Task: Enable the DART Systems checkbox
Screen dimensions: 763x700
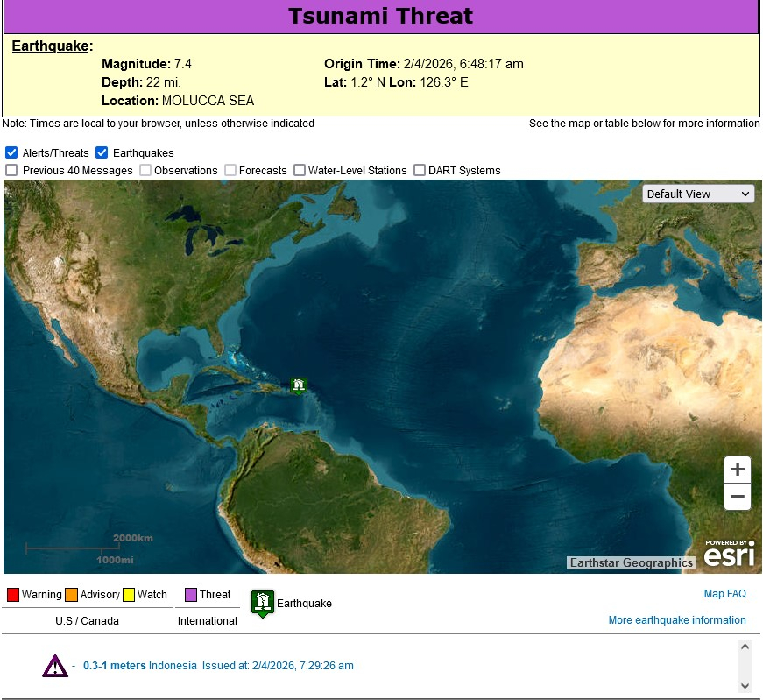Action: click(x=420, y=170)
